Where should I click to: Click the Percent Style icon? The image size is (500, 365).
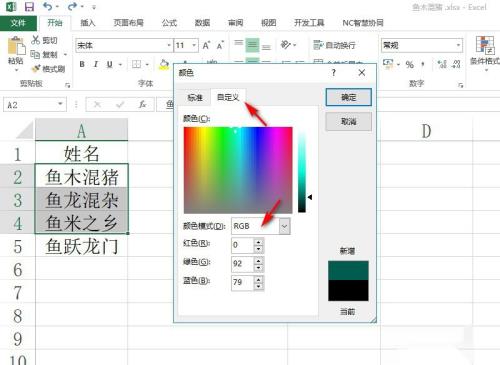click(409, 64)
